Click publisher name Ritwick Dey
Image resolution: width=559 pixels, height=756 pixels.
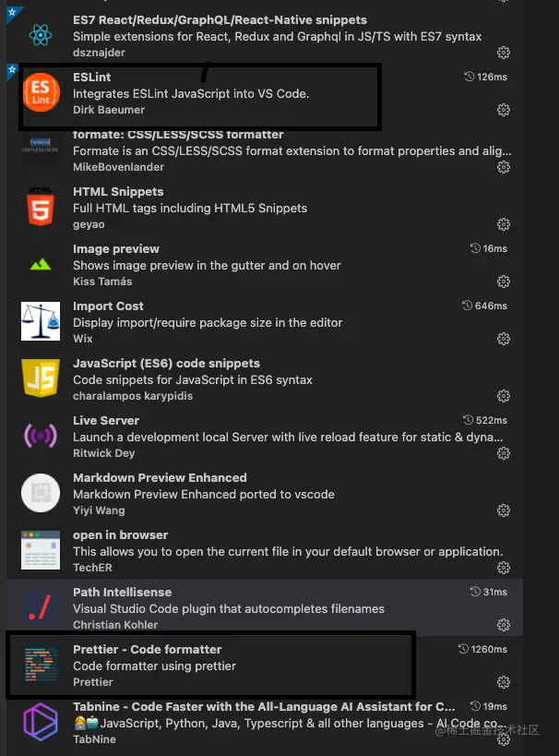103,453
